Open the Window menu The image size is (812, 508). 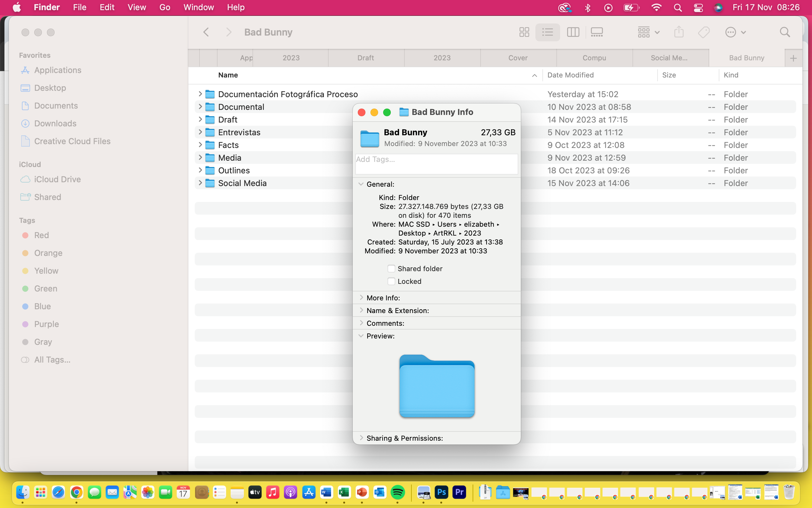(199, 7)
